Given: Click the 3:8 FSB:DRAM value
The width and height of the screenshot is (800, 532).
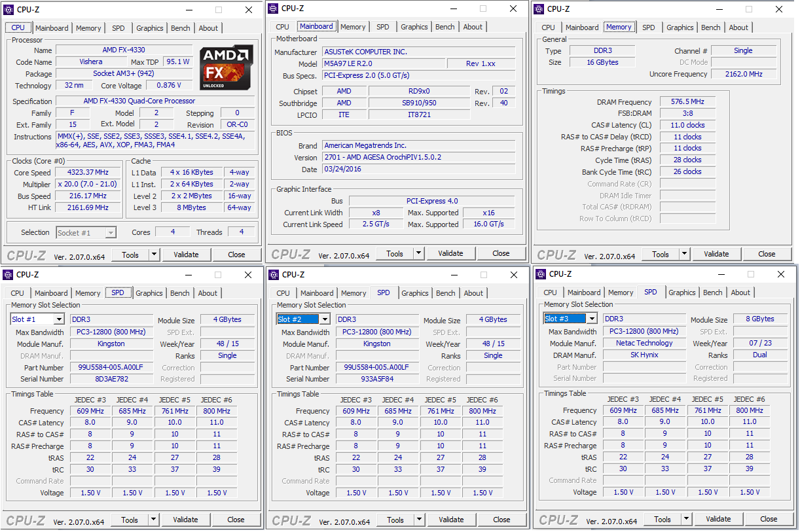Looking at the screenshot, I should pyautogui.click(x=687, y=114).
